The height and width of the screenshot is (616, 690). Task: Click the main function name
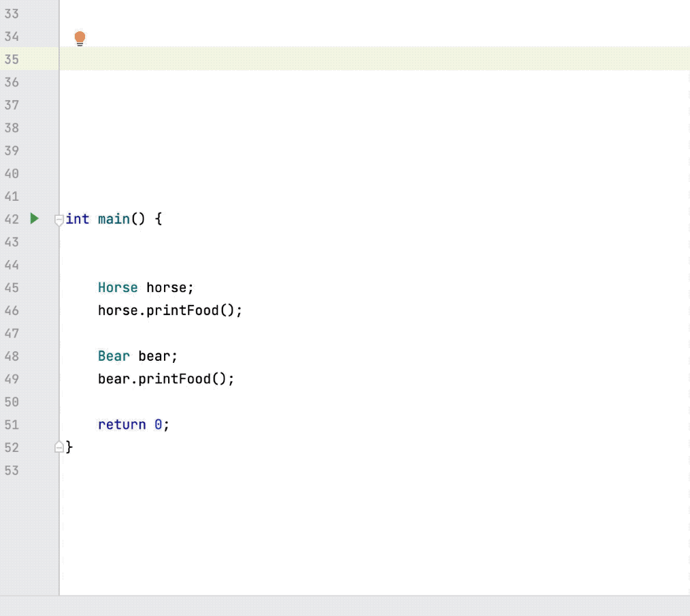point(113,219)
